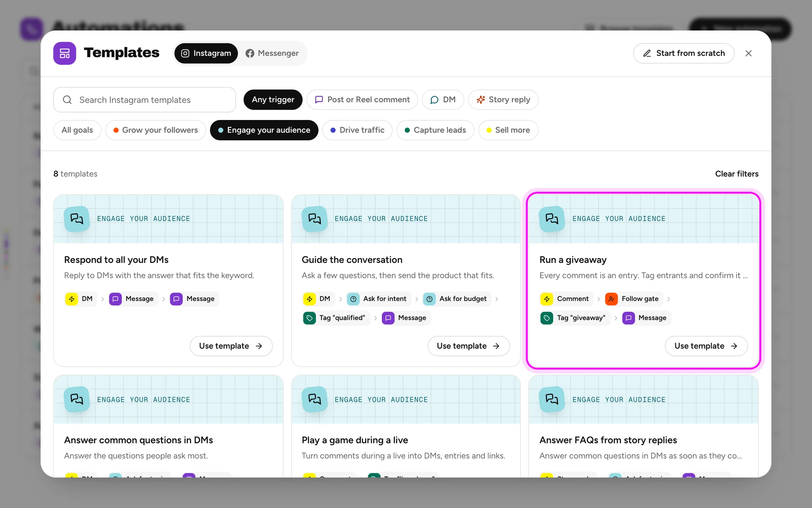Click the chat icon on the Guide the conversation card
The width and height of the screenshot is (812, 508).
314,218
